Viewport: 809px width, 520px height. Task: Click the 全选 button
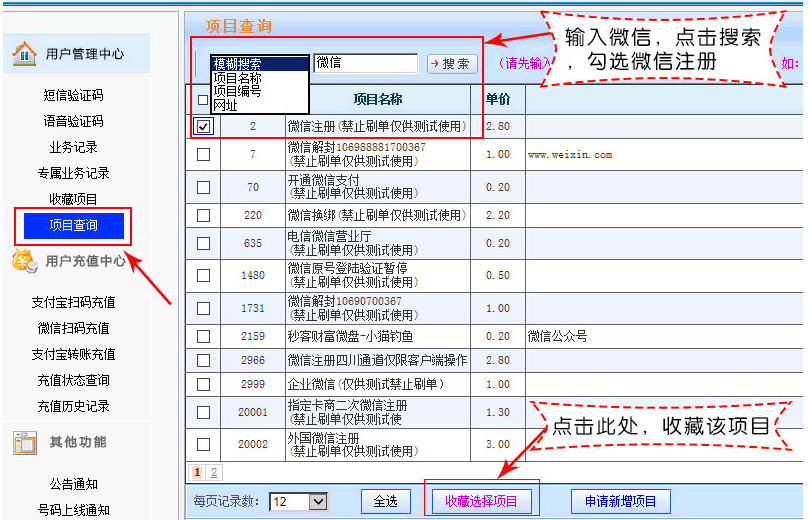(x=385, y=501)
